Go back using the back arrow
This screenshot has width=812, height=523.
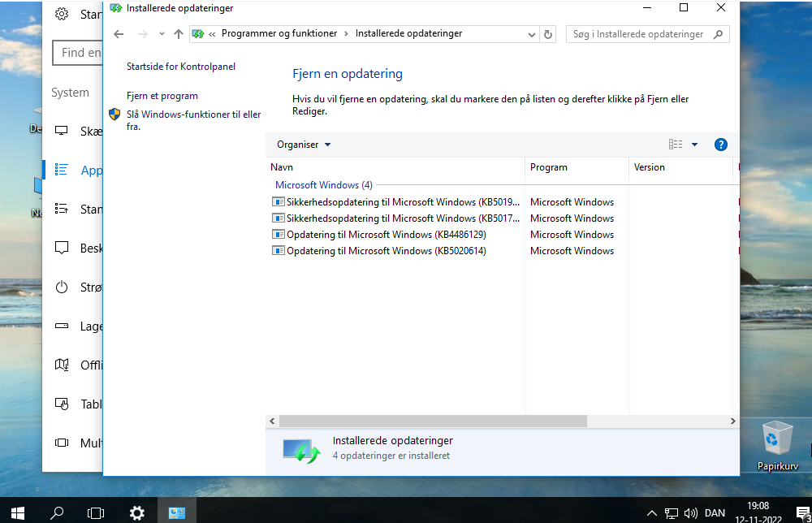(x=119, y=34)
